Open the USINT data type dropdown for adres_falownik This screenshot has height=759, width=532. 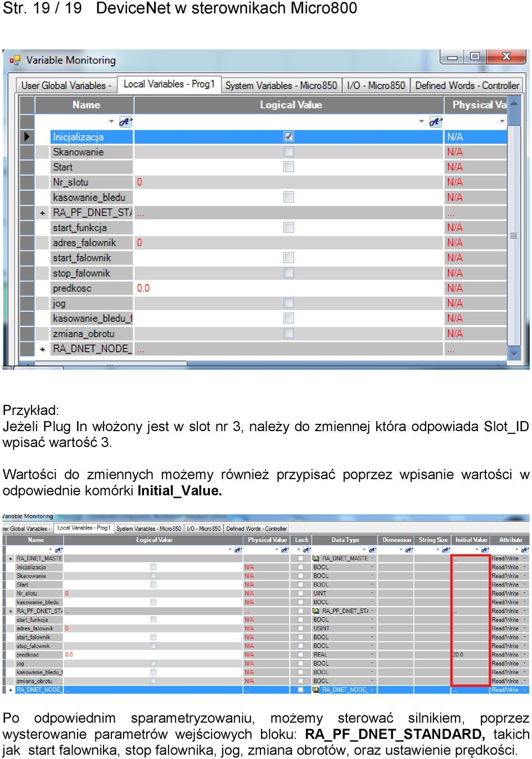click(372, 628)
